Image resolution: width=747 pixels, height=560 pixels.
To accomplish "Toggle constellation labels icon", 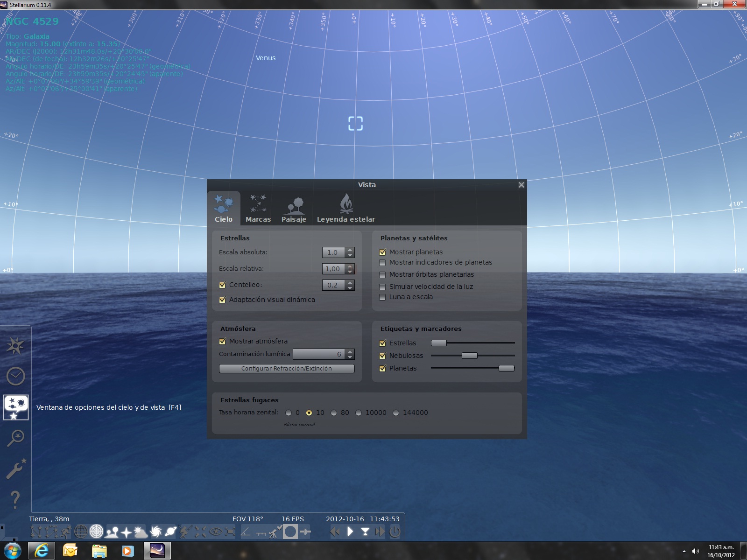I will pyautogui.click(x=51, y=532).
